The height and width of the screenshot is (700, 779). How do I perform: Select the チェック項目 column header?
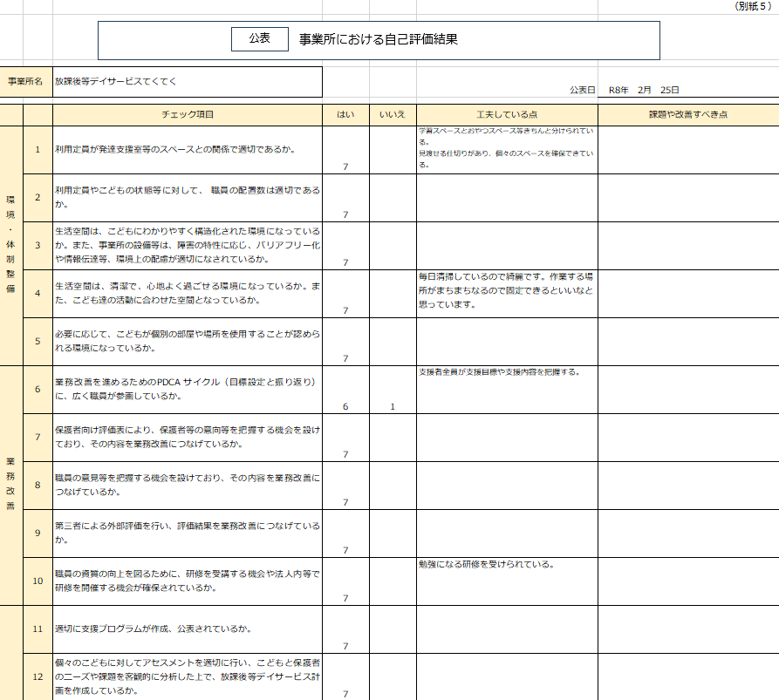click(x=187, y=114)
